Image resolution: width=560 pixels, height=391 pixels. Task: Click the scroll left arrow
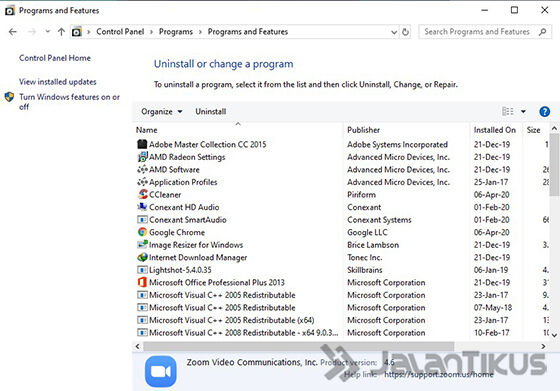pyautogui.click(x=138, y=346)
